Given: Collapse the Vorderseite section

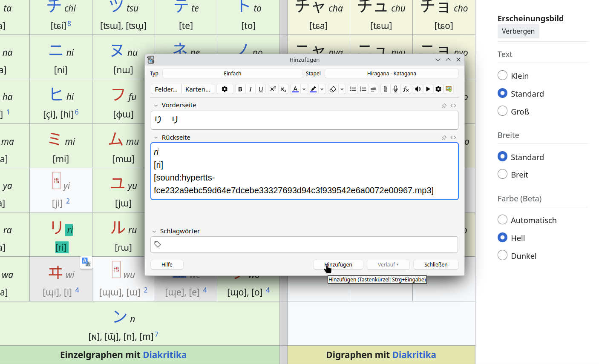Looking at the screenshot, I should pyautogui.click(x=156, y=105).
